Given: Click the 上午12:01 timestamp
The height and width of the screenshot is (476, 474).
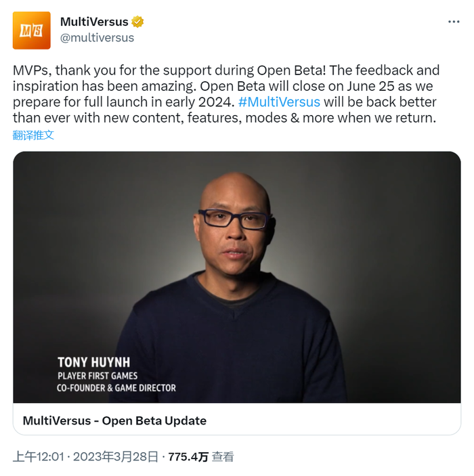Looking at the screenshot, I should (39, 456).
